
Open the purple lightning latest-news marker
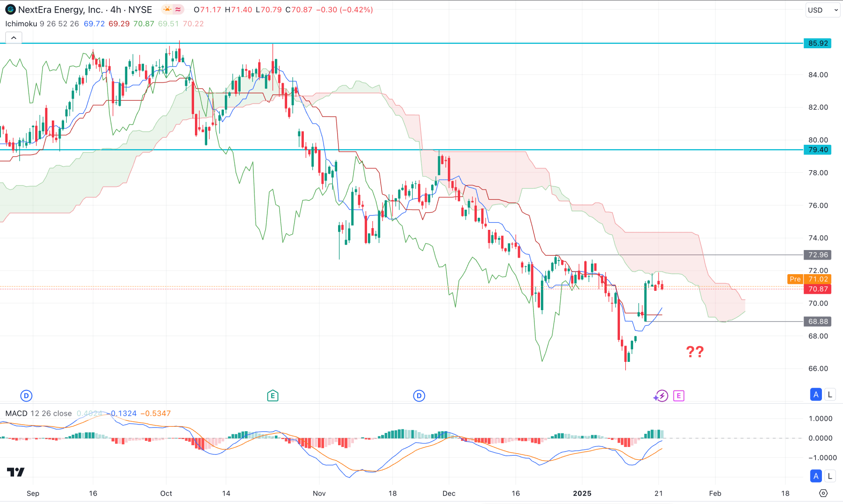tap(661, 396)
